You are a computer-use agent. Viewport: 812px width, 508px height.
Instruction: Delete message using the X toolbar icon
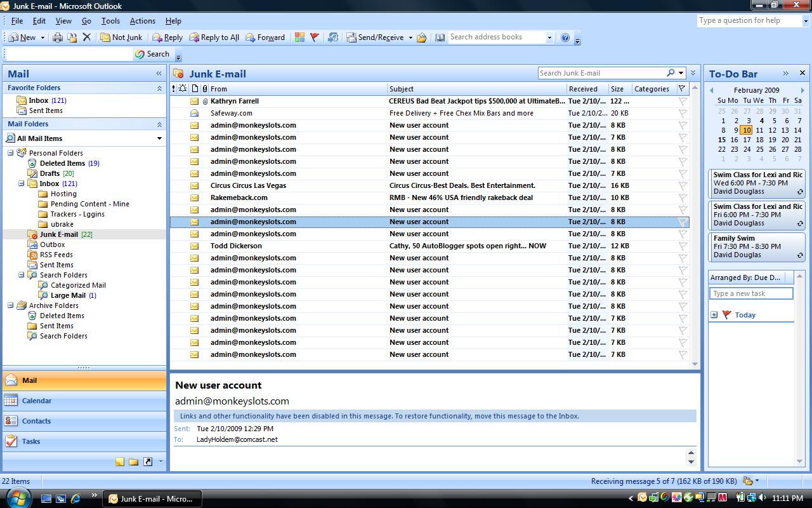87,37
